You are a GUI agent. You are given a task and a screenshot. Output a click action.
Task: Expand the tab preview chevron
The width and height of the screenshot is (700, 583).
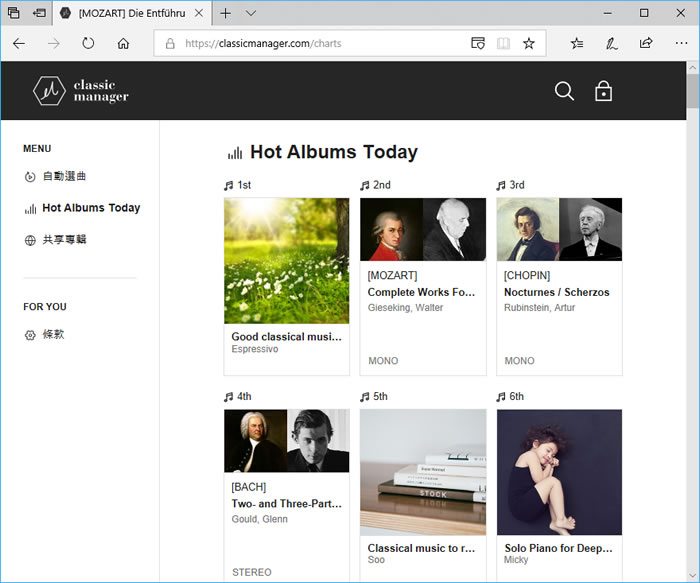point(251,13)
